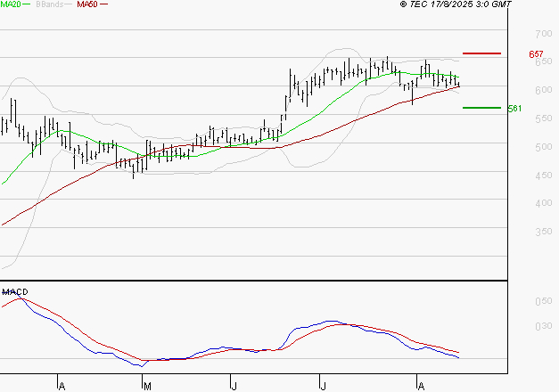Click the red resistance line marker
The image size is (559, 392).
click(481, 53)
